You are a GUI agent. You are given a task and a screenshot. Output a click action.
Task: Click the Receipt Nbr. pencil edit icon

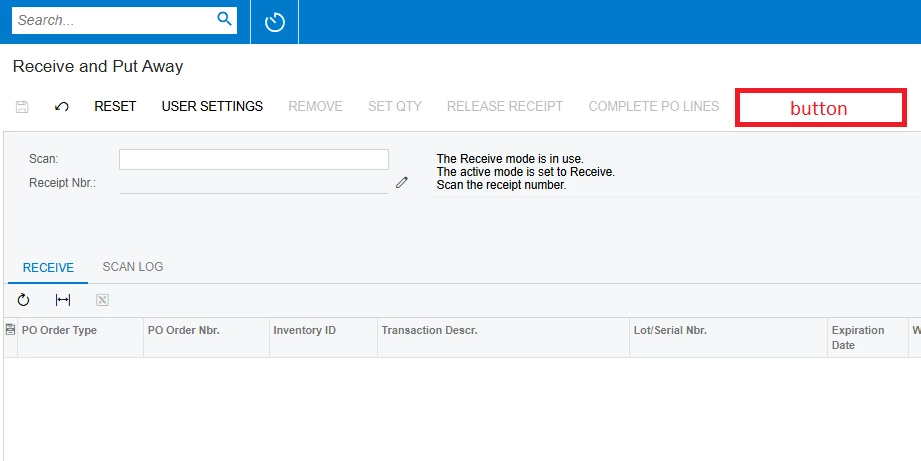(x=402, y=183)
